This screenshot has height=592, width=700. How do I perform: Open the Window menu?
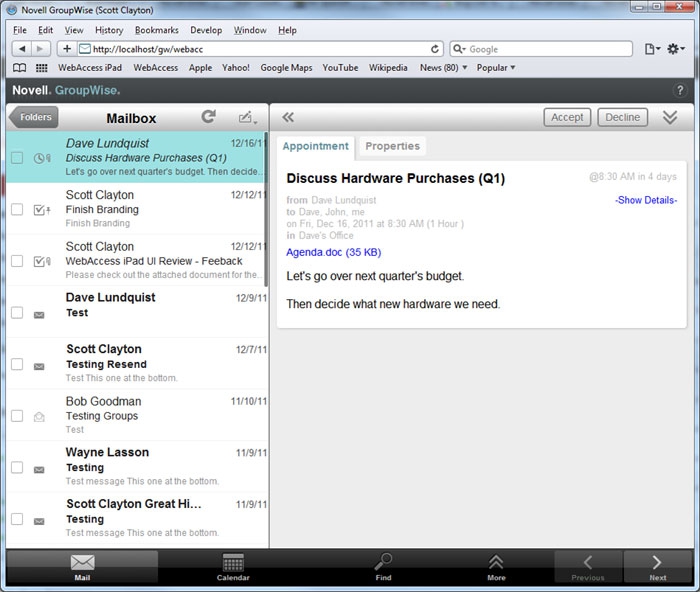[x=250, y=30]
